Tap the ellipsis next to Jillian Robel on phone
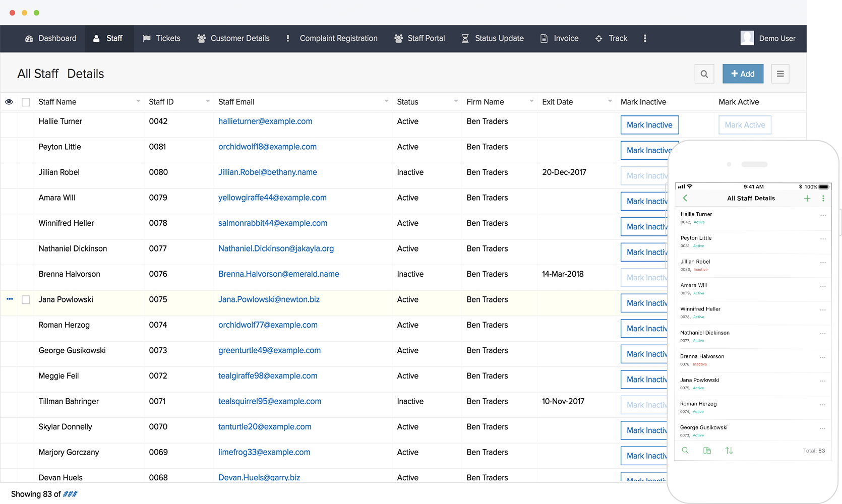Image resolution: width=842 pixels, height=504 pixels. click(x=823, y=263)
